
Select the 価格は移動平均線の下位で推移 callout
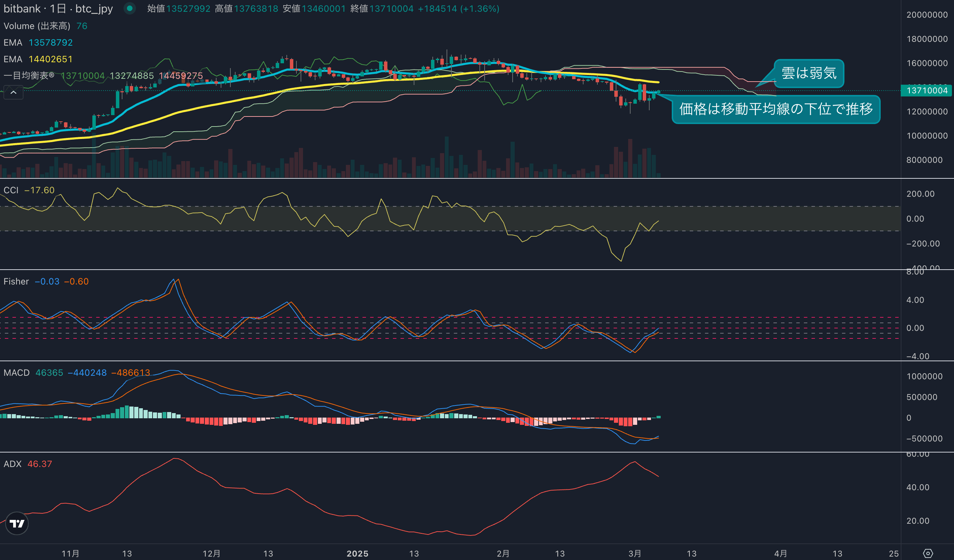[x=776, y=109]
